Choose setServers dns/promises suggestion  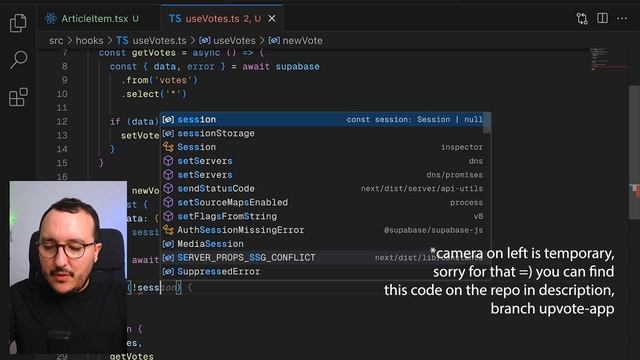[322, 175]
